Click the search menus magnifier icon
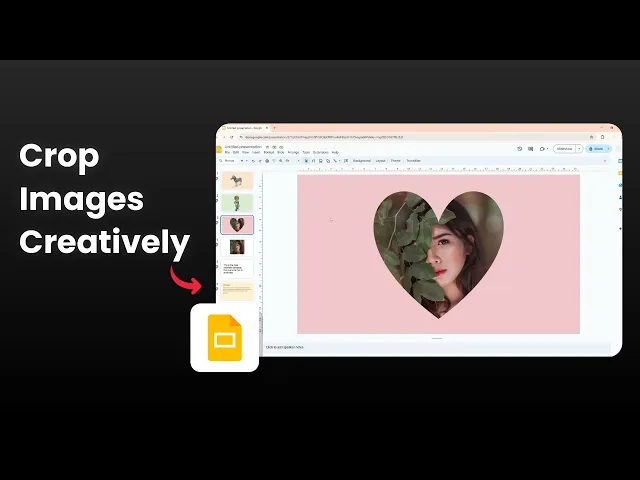 (221, 161)
